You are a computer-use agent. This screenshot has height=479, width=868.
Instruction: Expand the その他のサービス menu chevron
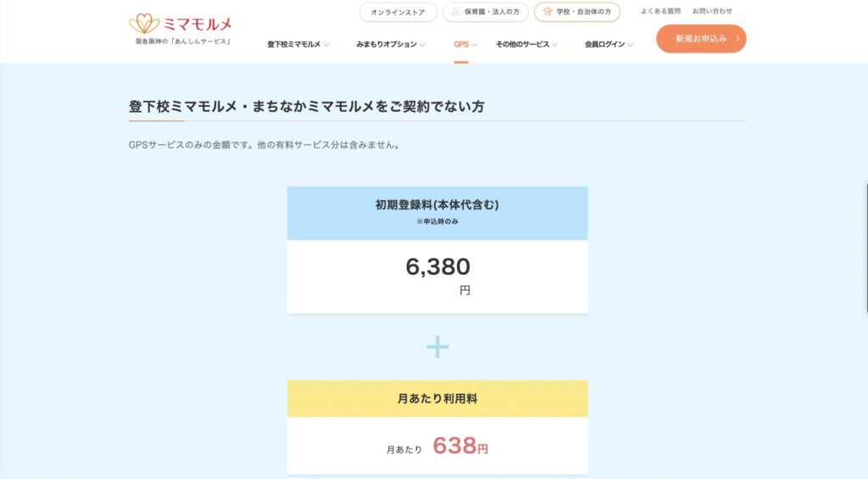point(555,45)
